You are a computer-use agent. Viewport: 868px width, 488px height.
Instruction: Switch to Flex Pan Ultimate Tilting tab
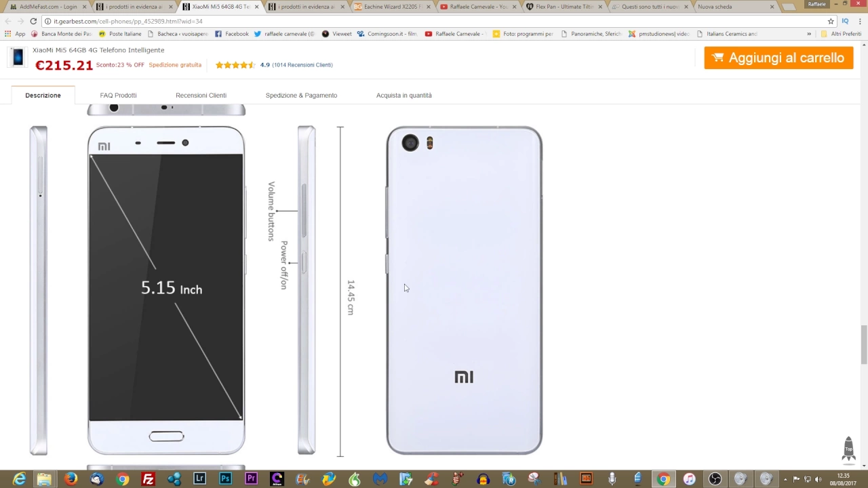[564, 7]
